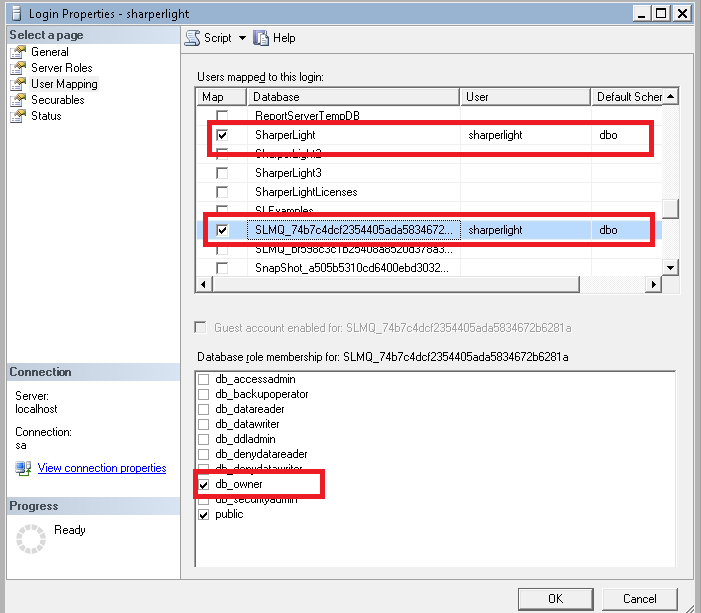This screenshot has height=613, width=701.
Task: Check the SnapShot_a505b5310 map checkbox
Action: pos(222,268)
